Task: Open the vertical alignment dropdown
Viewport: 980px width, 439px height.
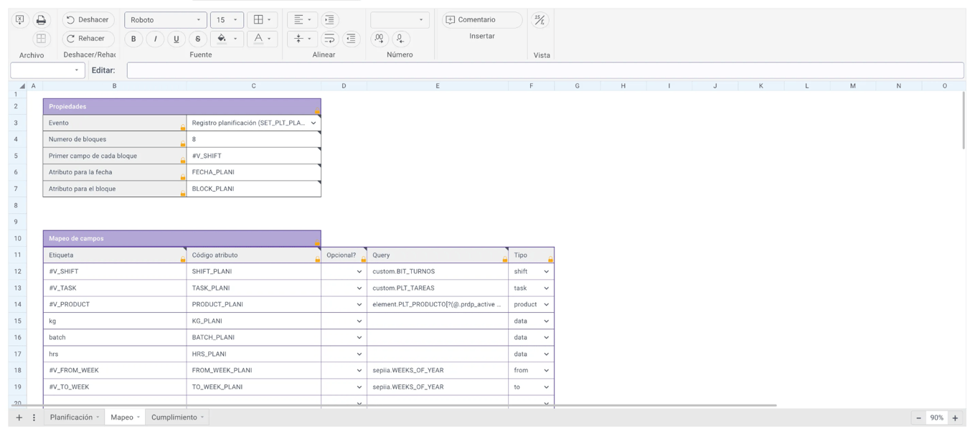Action: click(303, 39)
